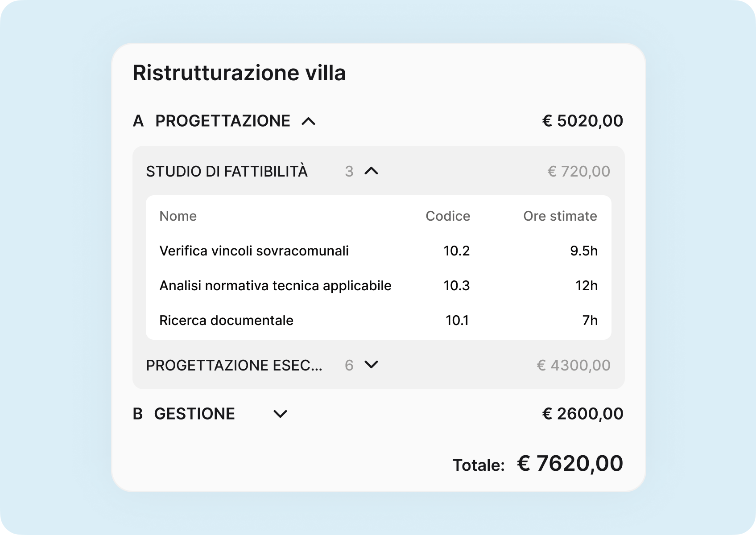Click the 12h estimated hours cell
Screen dimensions: 756x535
click(x=587, y=286)
